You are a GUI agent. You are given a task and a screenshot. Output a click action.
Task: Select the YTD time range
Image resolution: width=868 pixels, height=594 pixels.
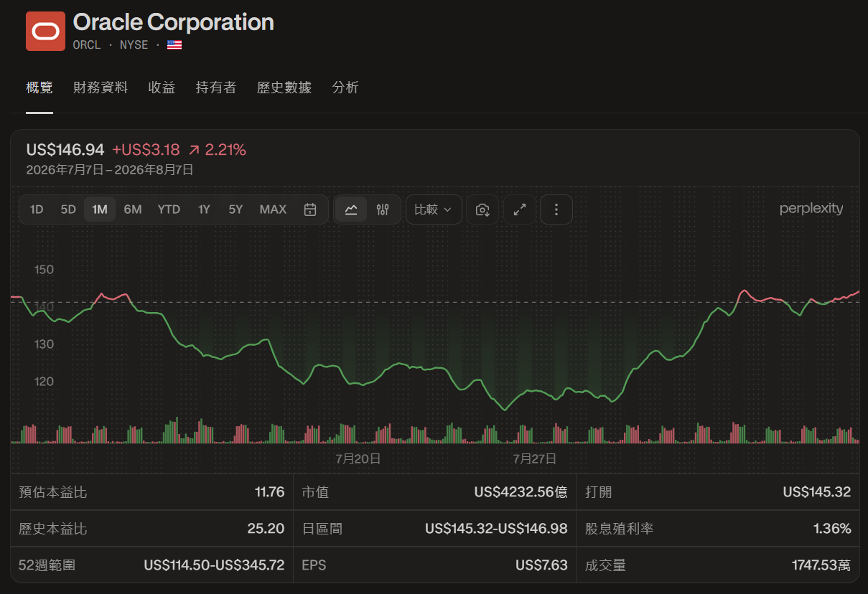click(x=169, y=209)
